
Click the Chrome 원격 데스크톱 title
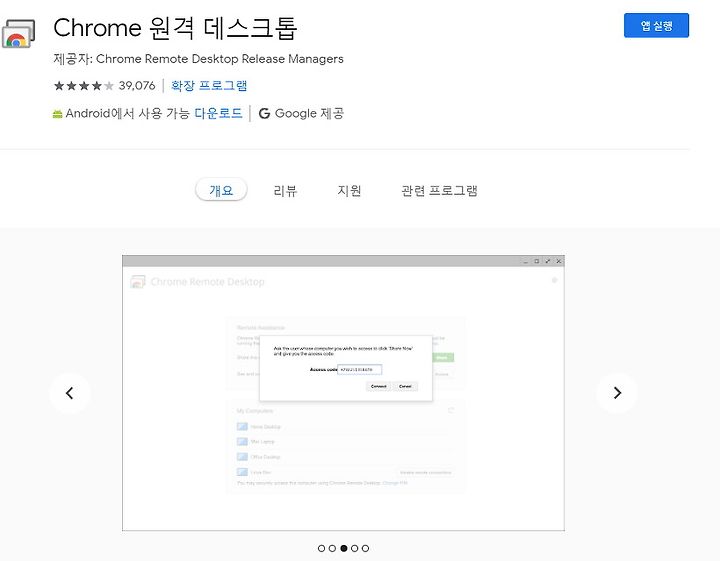(x=175, y=28)
